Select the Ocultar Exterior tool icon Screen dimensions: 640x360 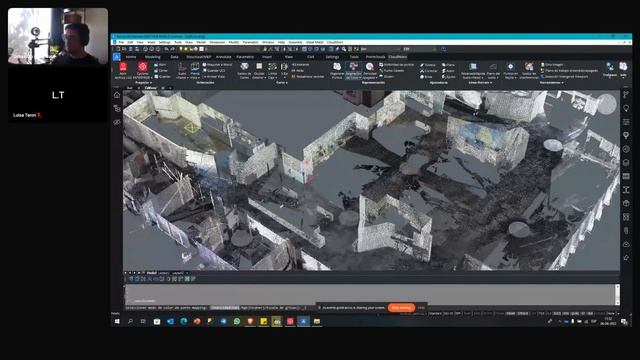click(259, 67)
